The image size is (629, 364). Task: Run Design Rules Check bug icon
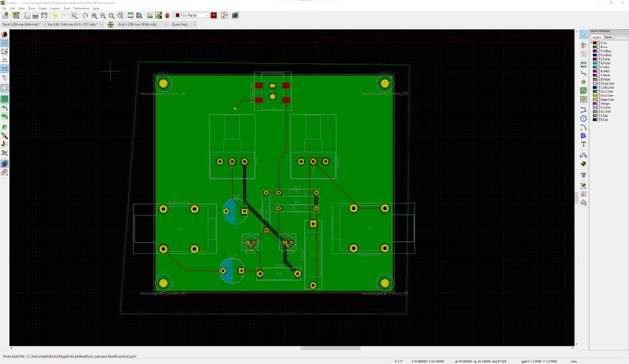tap(167, 15)
